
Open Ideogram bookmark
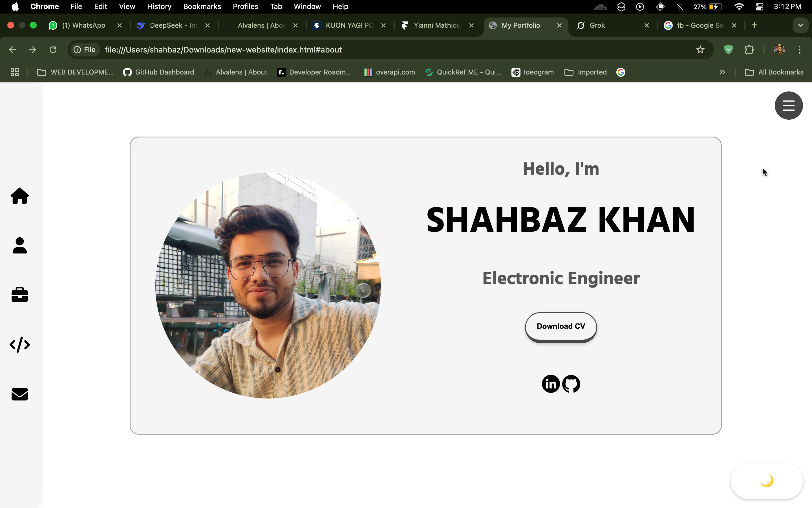533,72
